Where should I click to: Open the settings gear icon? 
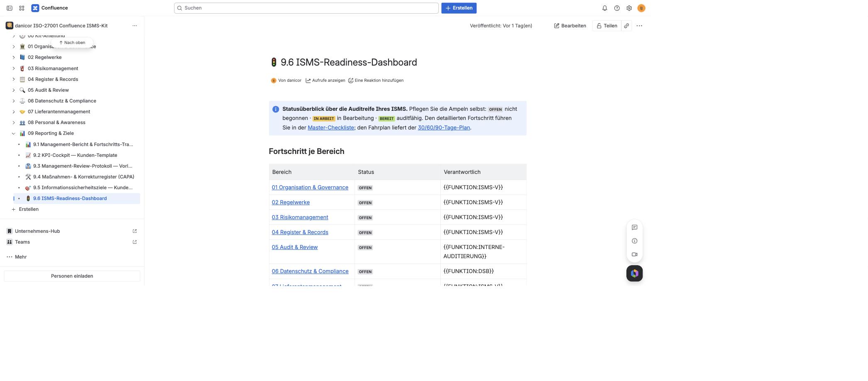(629, 8)
